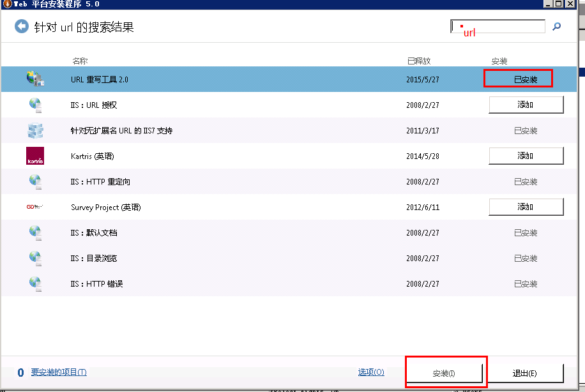Select the IIS：URL 授权 row name
585x392 pixels.
[94, 105]
